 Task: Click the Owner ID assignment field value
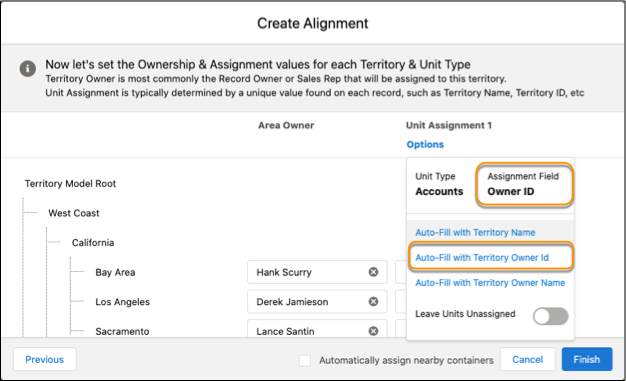click(x=510, y=192)
